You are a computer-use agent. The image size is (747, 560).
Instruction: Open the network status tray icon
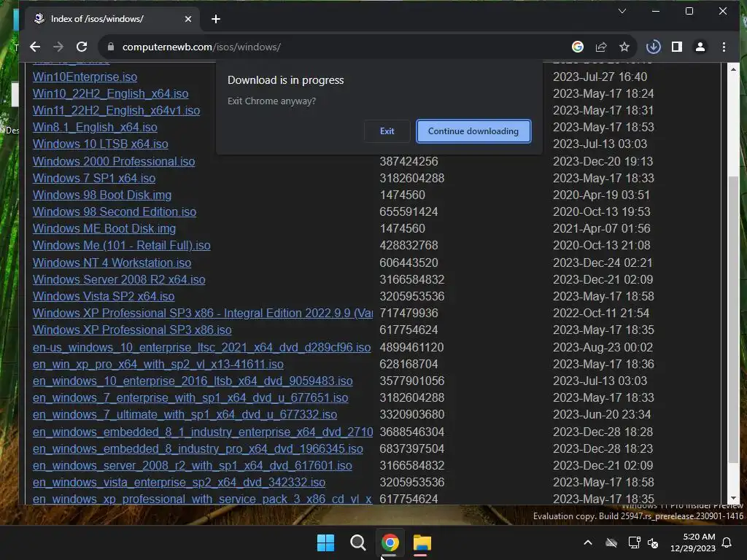(634, 542)
